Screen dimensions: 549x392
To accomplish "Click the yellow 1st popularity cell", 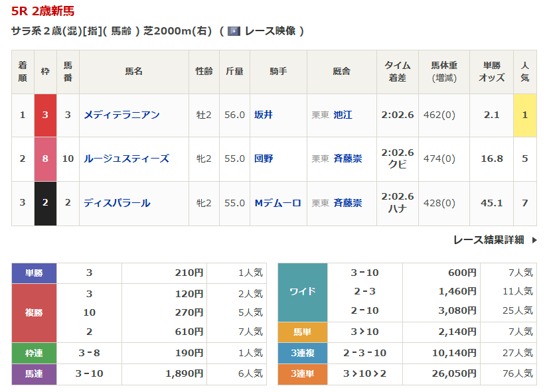I will click(524, 115).
